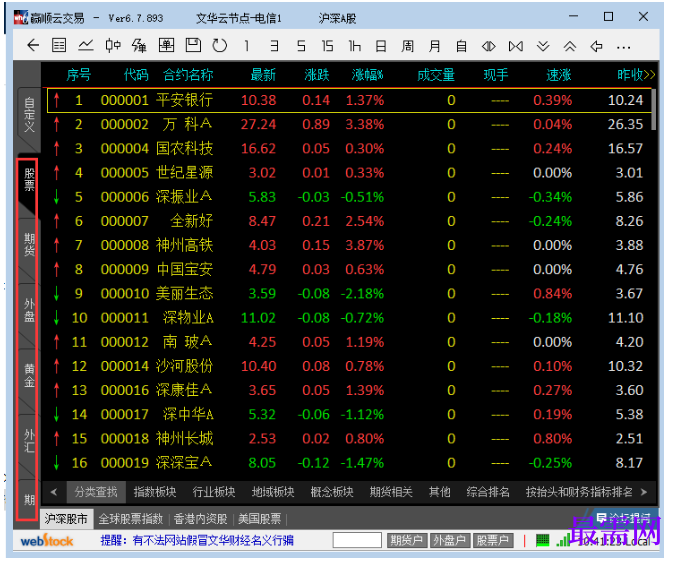Viewport: 680px width, 562px height.
Task: Click the 分类查找 category tab
Action: tap(96, 492)
